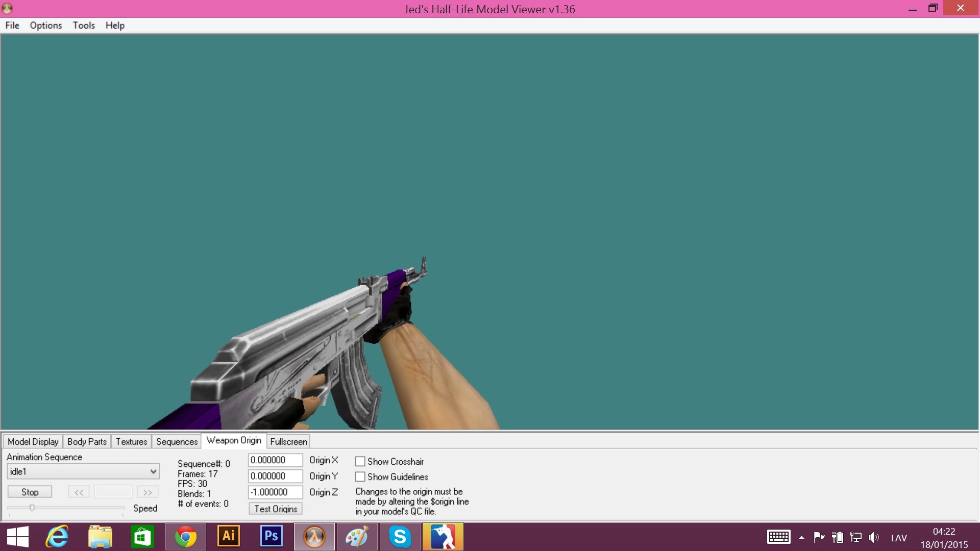This screenshot has width=980, height=551.
Task: Expand the Animation Sequence dropdown
Action: 83,471
